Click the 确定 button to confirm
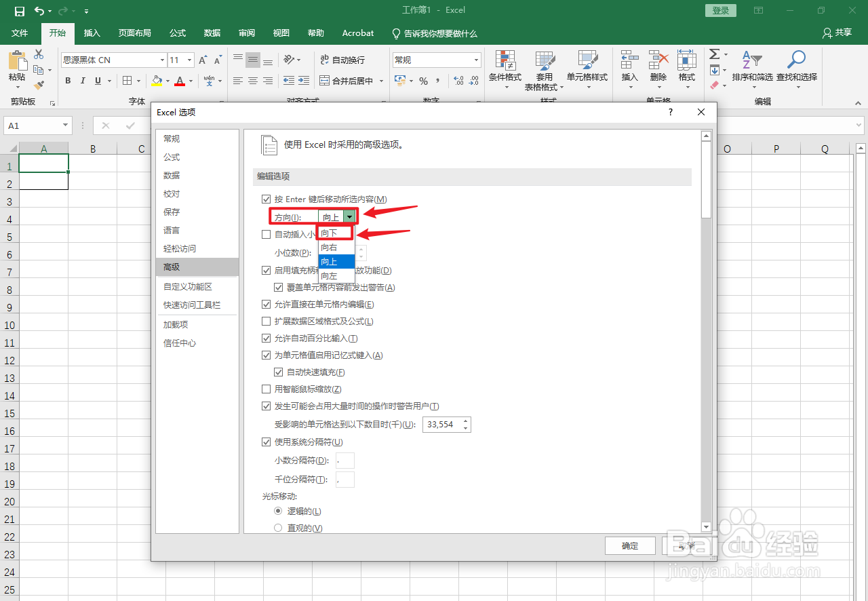This screenshot has width=868, height=601. coord(629,545)
